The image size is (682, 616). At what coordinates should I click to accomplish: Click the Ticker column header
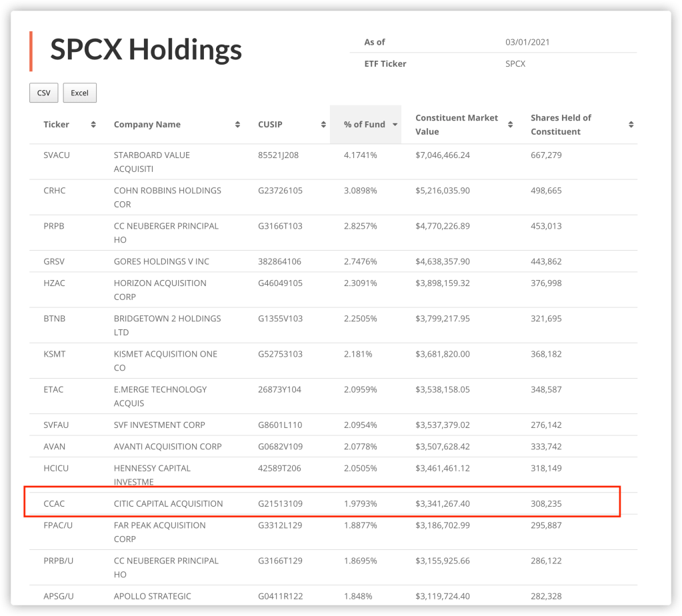tap(56, 125)
